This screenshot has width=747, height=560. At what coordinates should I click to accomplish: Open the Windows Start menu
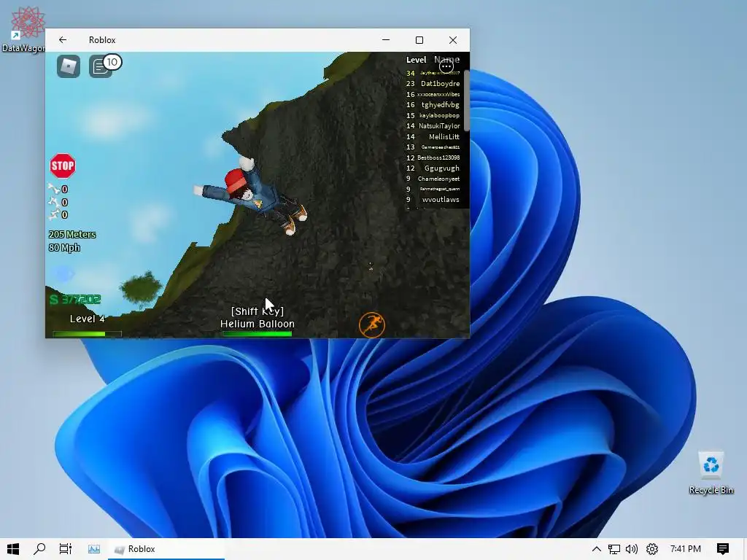(13, 549)
